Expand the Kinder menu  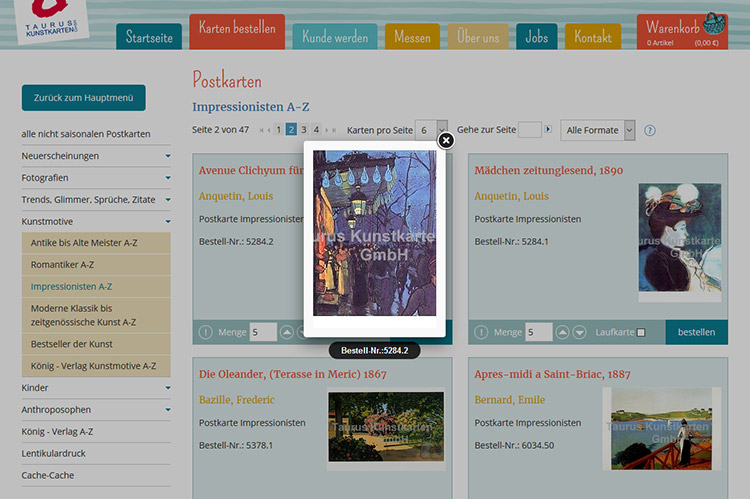(168, 388)
